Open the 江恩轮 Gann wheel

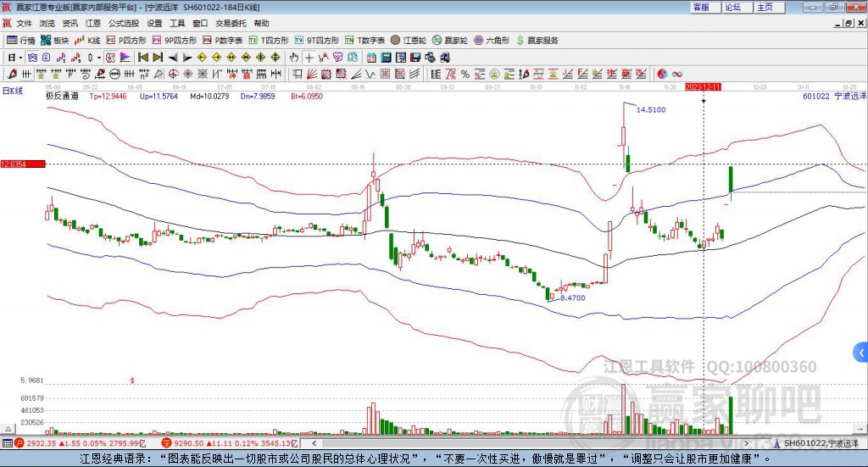click(x=409, y=41)
